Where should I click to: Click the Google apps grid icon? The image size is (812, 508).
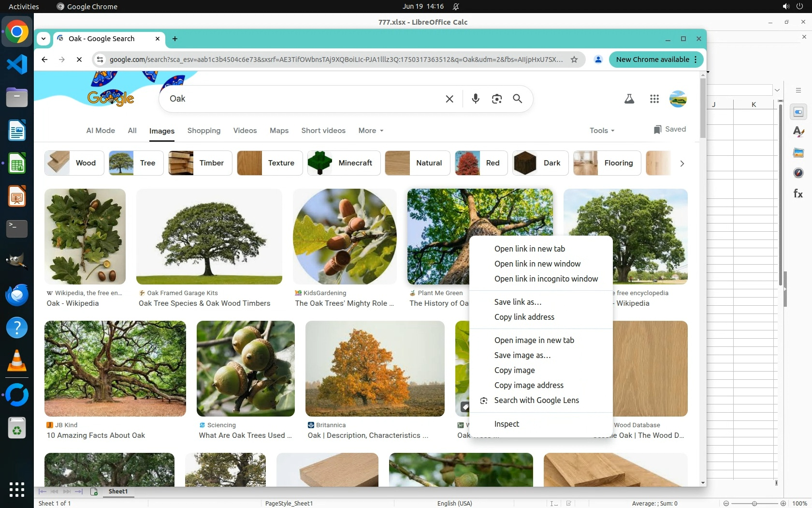654,99
